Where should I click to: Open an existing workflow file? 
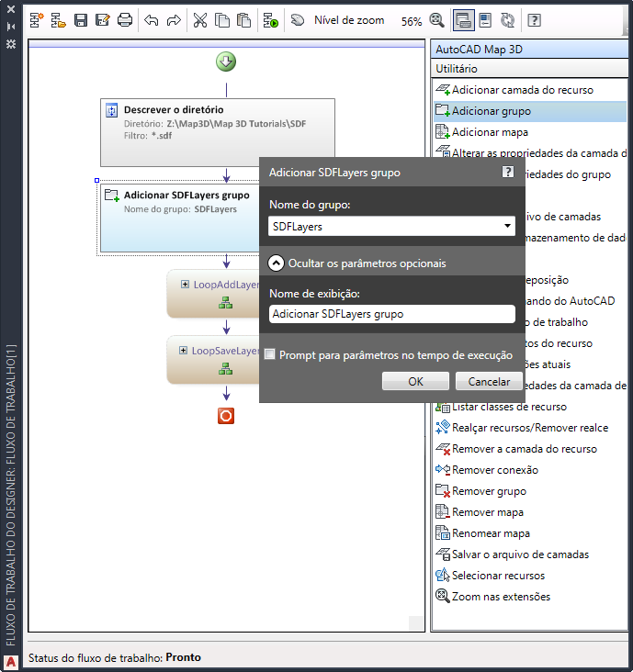click(58, 20)
